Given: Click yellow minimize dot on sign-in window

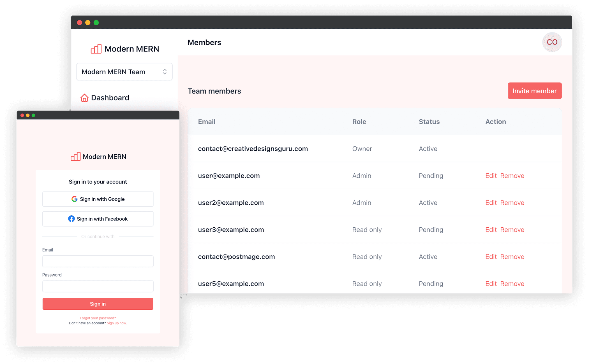Looking at the screenshot, I should (x=28, y=115).
